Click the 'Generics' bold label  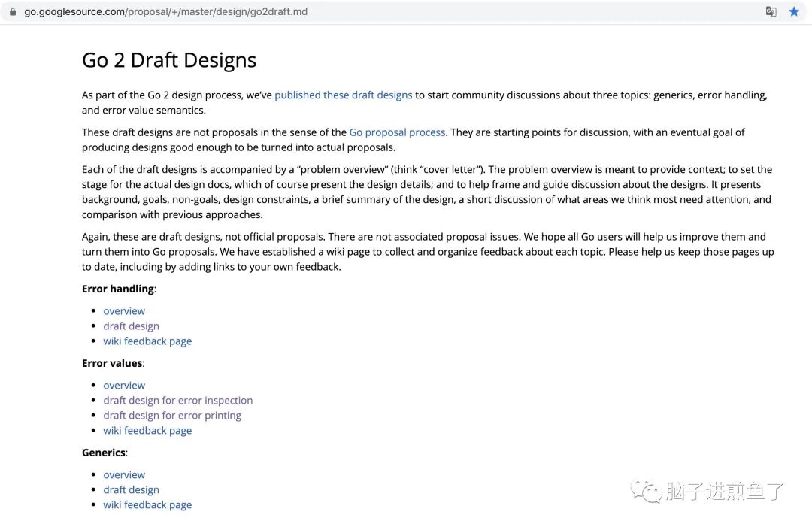104,453
